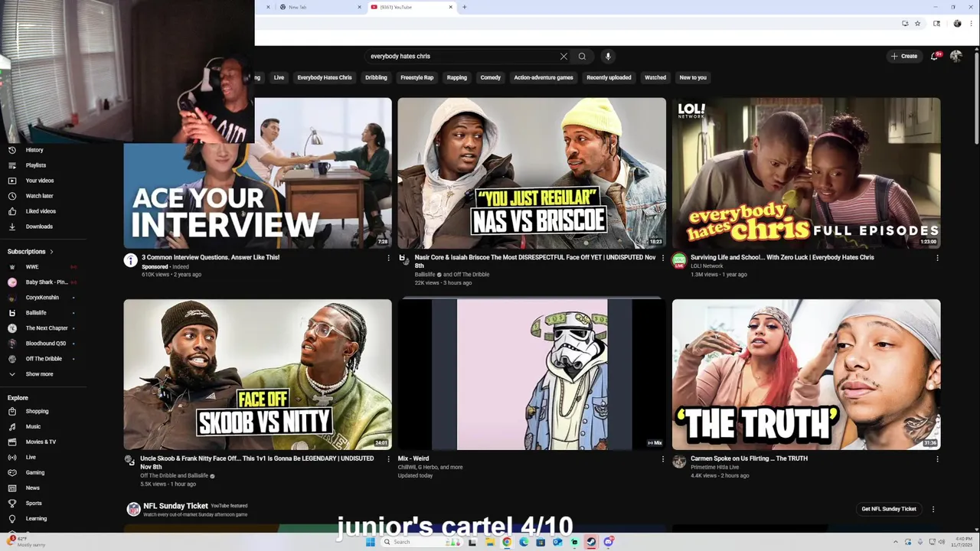Open Your videos in the sidebar

(39, 181)
